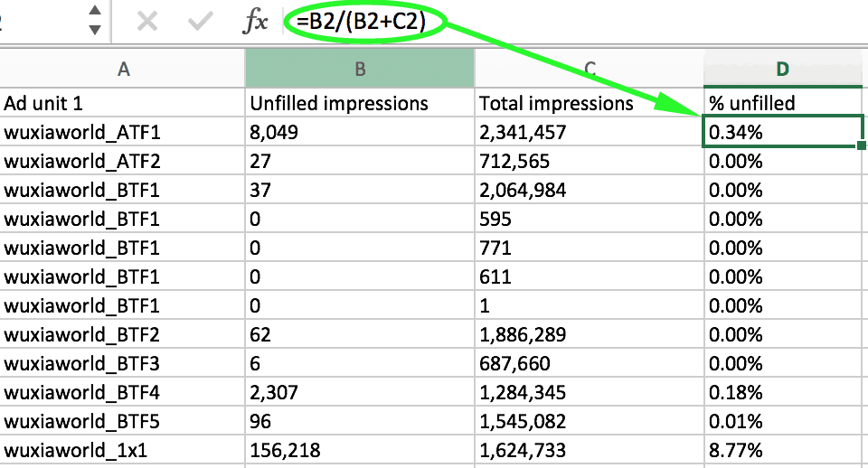The height and width of the screenshot is (468, 868).
Task: Click the confirm checkmark formula entry icon
Action: coord(201,22)
